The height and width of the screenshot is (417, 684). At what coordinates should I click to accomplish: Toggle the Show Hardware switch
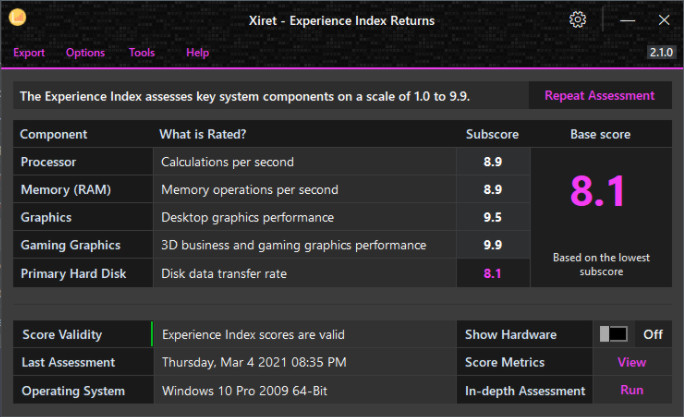[614, 334]
